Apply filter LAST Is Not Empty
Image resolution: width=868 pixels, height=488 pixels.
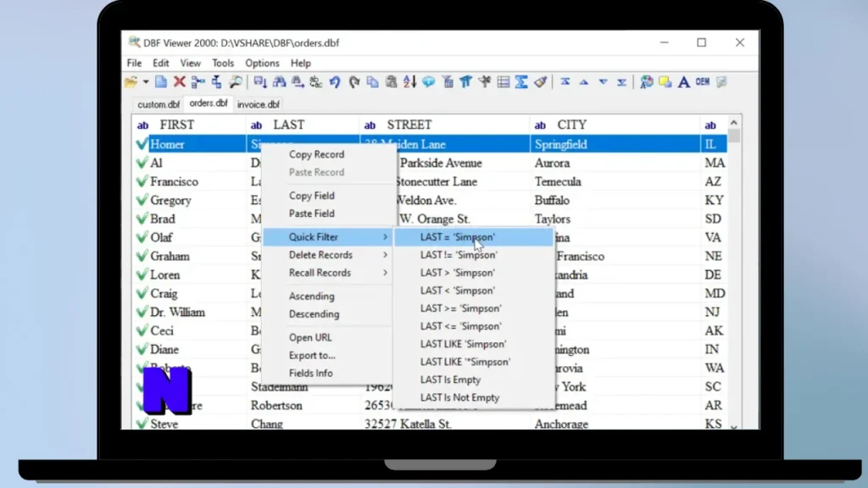click(474, 397)
